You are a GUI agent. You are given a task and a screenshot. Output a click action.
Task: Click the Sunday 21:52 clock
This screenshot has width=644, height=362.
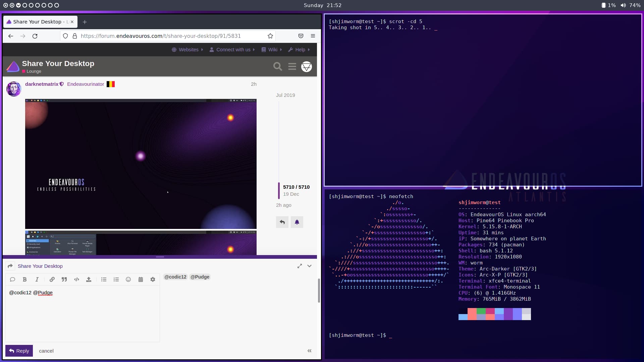point(322,5)
